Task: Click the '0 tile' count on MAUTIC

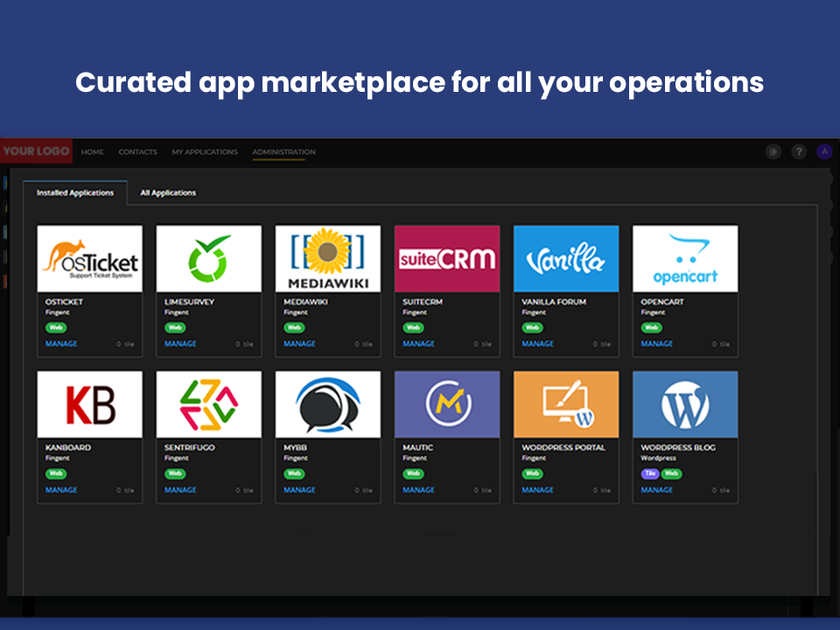Action: pos(483,490)
